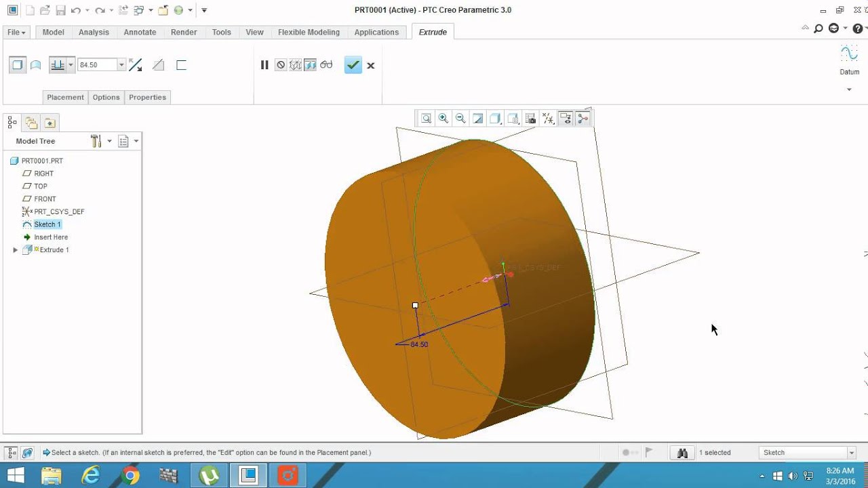The image size is (868, 488).
Task: Switch to the Flexible Modeling tab
Action: [309, 32]
